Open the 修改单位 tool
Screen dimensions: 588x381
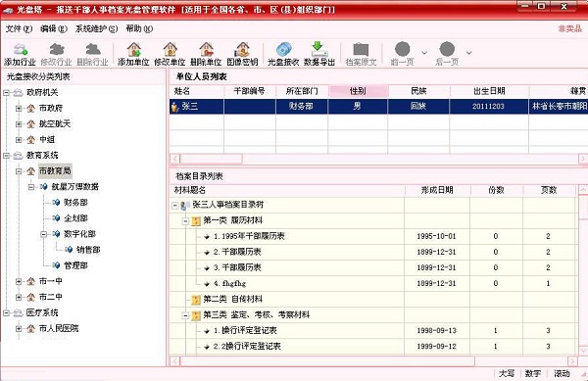[x=170, y=54]
